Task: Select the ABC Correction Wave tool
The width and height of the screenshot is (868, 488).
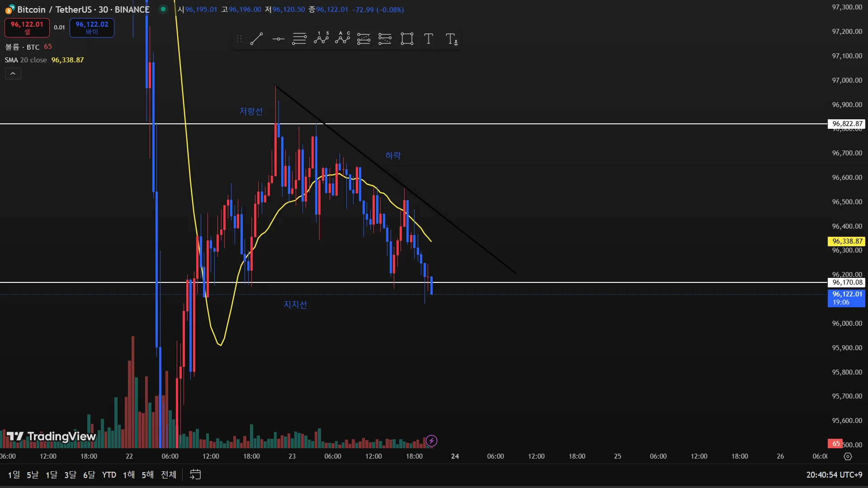Action: click(x=343, y=39)
